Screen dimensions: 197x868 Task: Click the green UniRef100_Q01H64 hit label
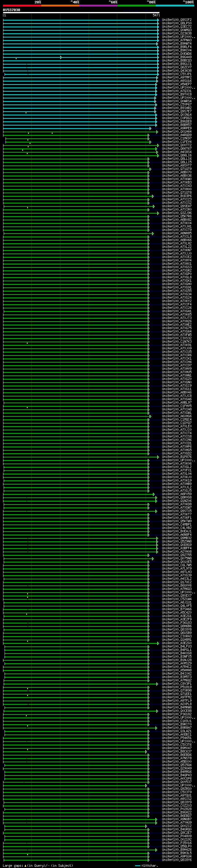[176, 131]
